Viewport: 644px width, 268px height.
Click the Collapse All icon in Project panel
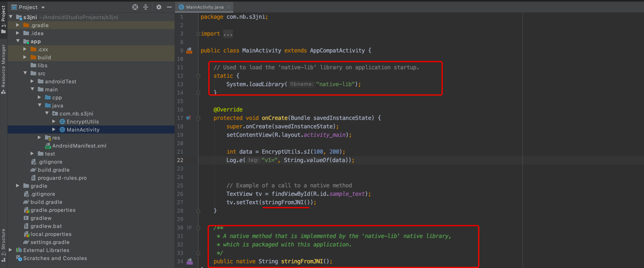[x=146, y=7]
